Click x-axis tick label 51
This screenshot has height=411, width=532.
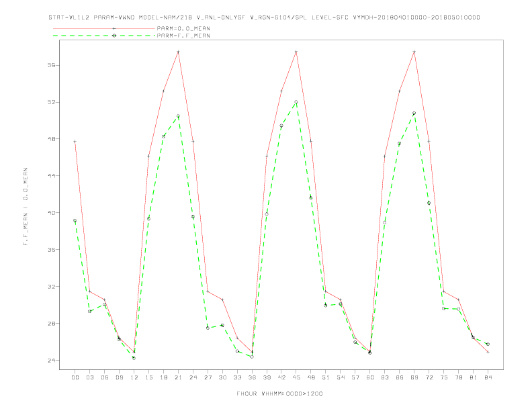pyautogui.click(x=326, y=377)
